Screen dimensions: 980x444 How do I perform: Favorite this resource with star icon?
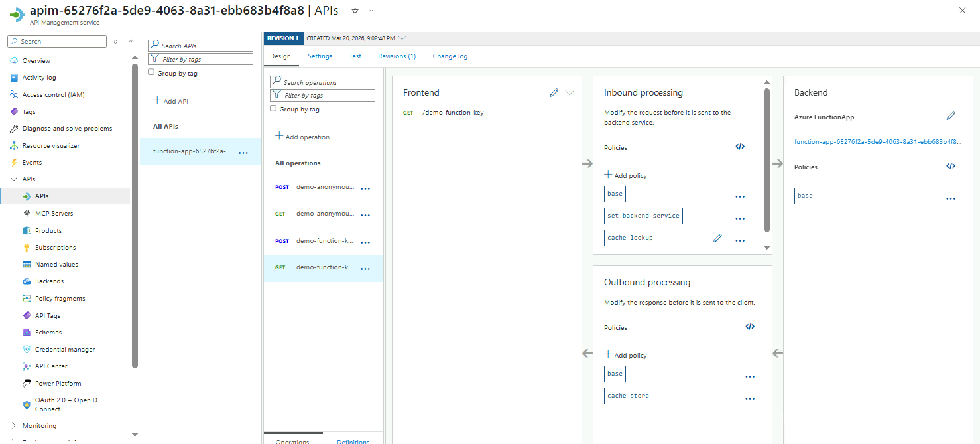[355, 11]
